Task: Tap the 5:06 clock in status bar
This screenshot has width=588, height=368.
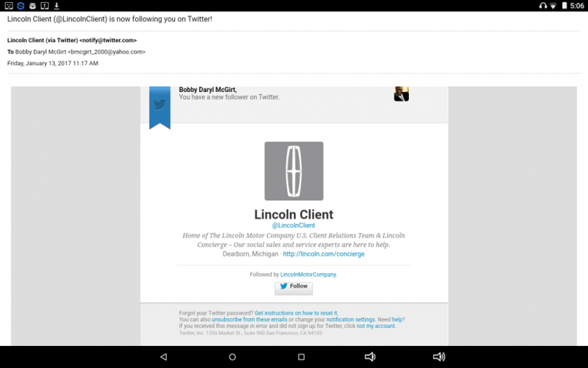Action: [577, 6]
